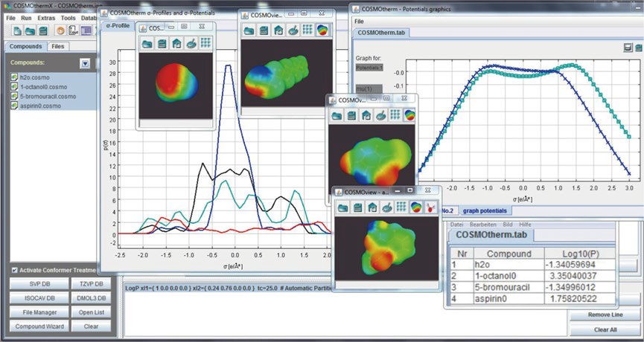This screenshot has height=342, width=644.
Task: Toggle Activate Conformer Treatment checkbox
Action: [14, 270]
